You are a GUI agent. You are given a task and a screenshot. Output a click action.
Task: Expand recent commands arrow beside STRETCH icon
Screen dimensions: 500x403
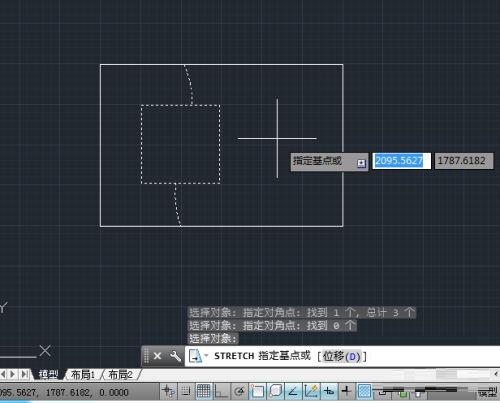206,356
